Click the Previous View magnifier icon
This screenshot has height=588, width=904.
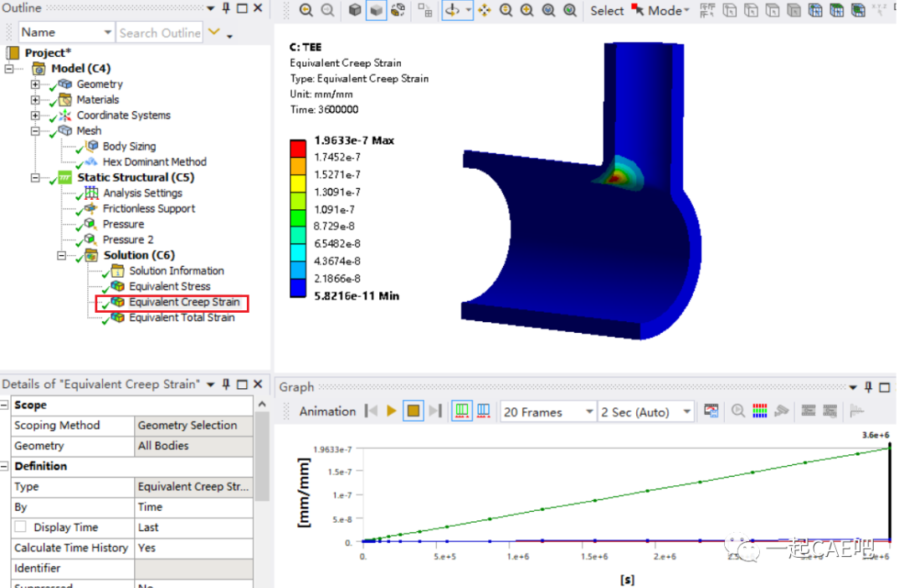(305, 10)
